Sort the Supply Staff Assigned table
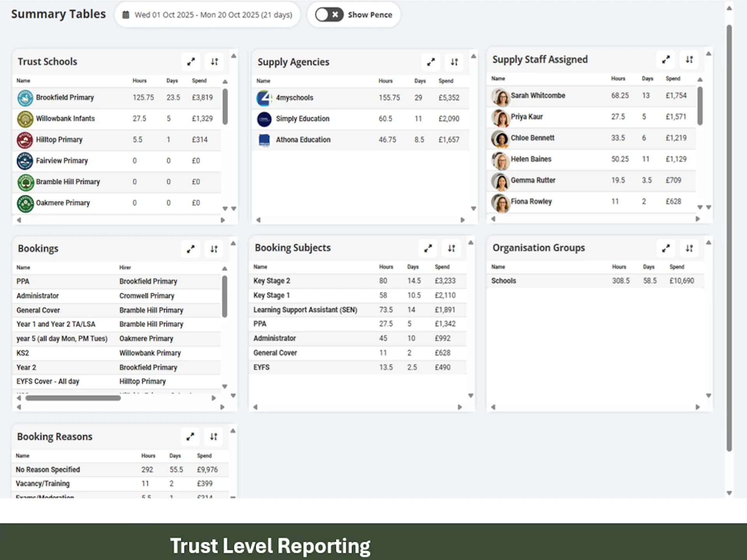This screenshot has height=560, width=747. [x=689, y=60]
